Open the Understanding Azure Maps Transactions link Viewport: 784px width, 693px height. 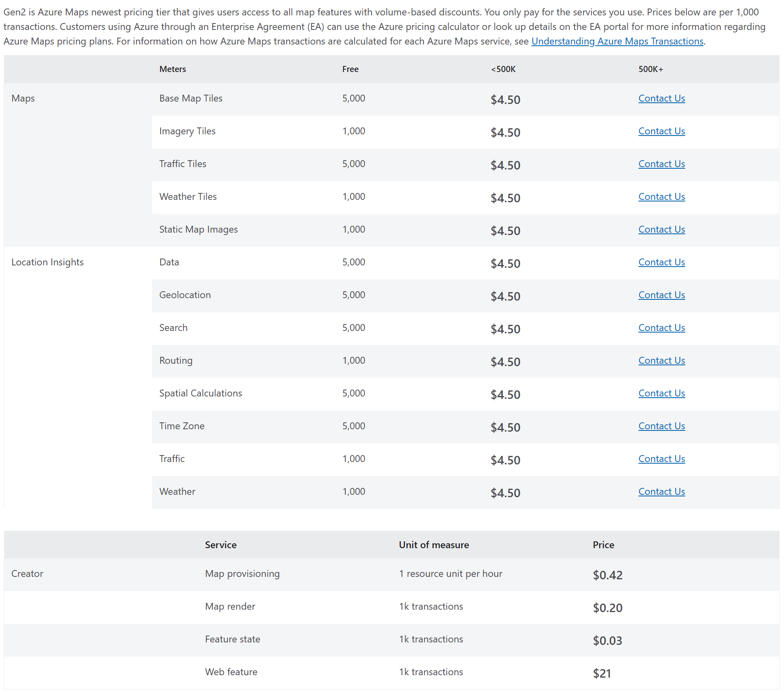click(617, 41)
